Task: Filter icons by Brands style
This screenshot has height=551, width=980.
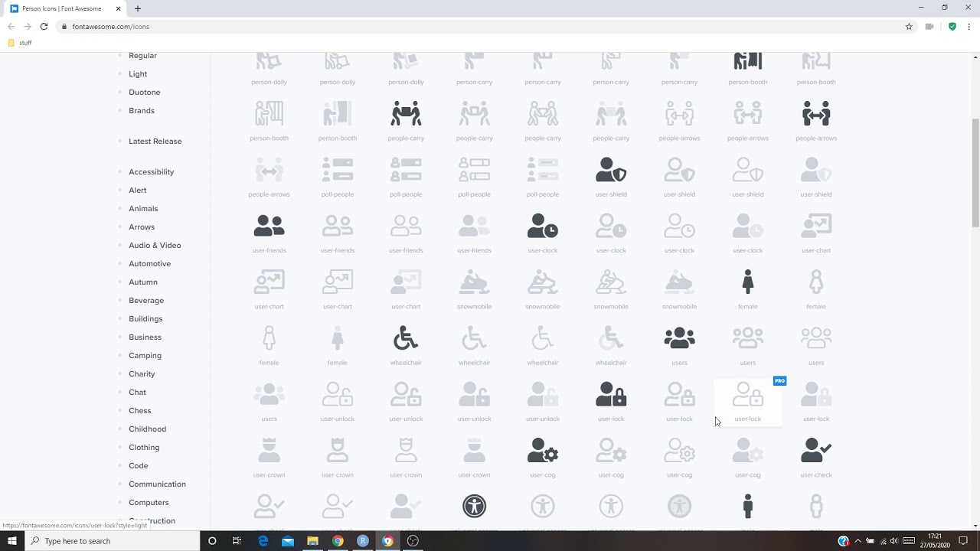Action: [x=142, y=111]
